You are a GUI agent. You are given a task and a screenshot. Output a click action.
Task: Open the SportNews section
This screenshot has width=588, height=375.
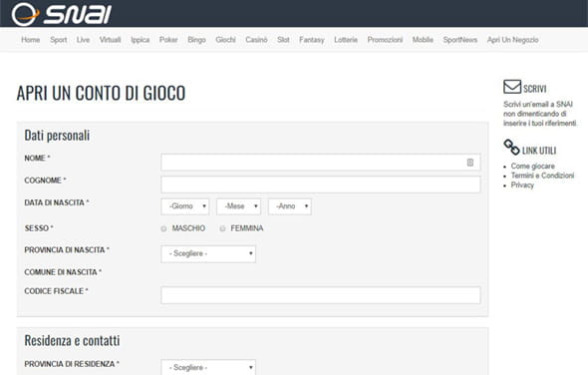click(x=460, y=40)
